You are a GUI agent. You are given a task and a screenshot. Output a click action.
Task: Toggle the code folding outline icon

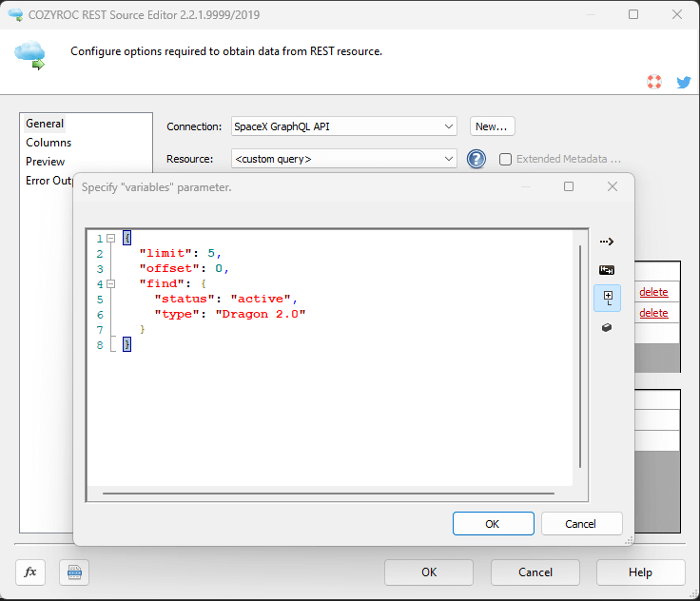607,298
